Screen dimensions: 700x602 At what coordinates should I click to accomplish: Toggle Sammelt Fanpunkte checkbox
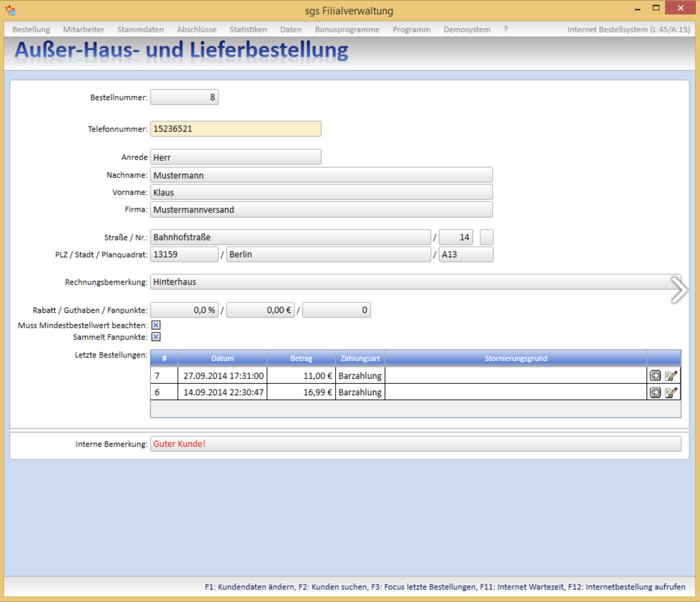(156, 337)
